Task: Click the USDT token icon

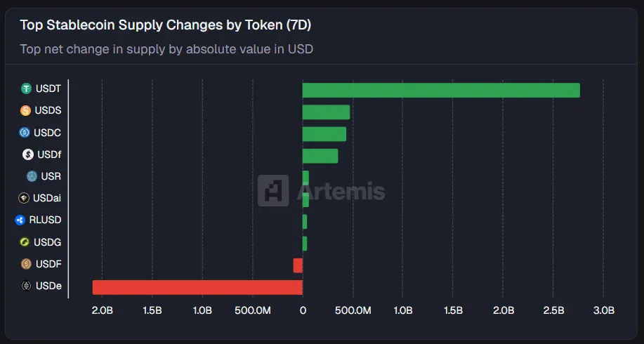Action: (27, 89)
